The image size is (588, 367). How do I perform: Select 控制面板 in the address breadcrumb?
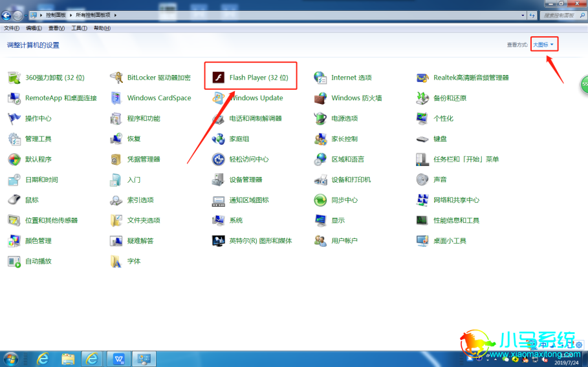point(56,15)
